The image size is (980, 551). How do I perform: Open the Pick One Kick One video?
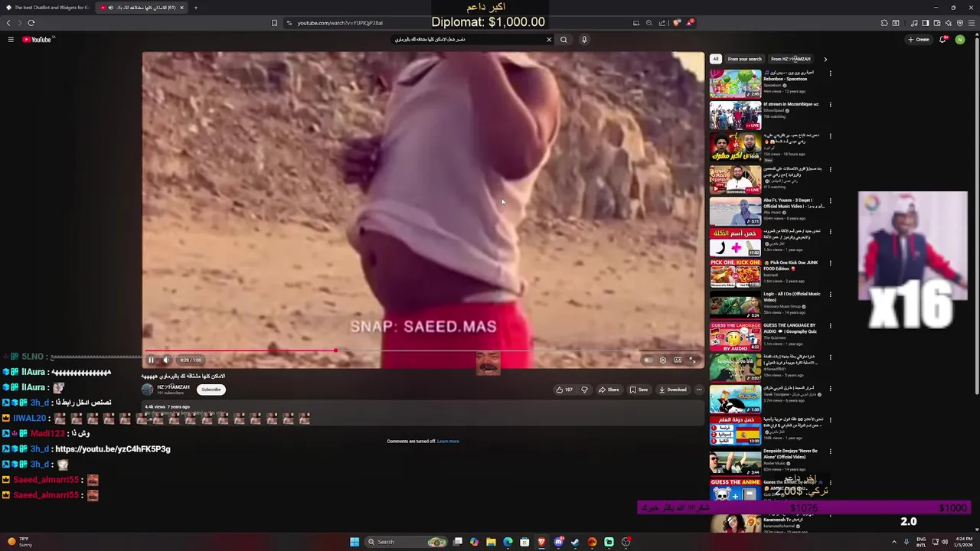(x=735, y=272)
